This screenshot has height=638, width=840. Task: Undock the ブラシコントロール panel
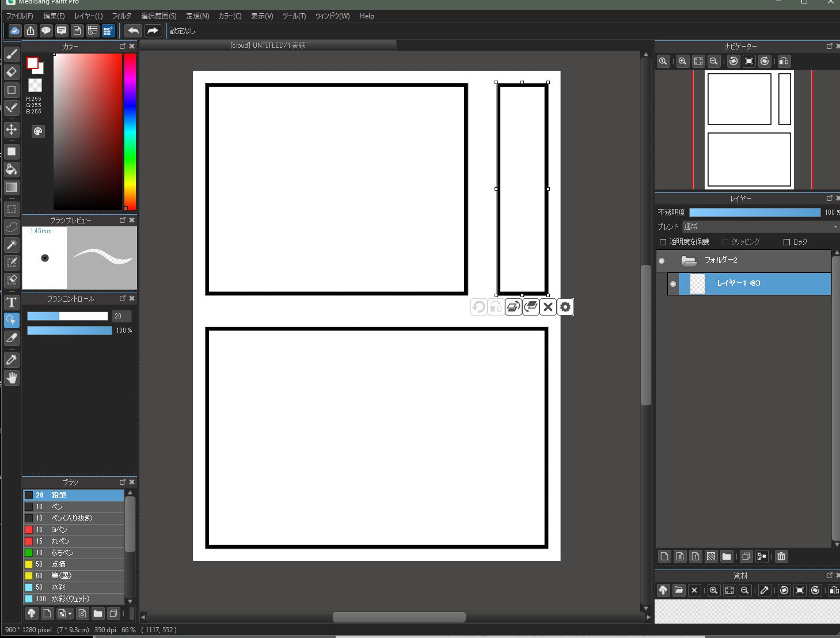(123, 298)
